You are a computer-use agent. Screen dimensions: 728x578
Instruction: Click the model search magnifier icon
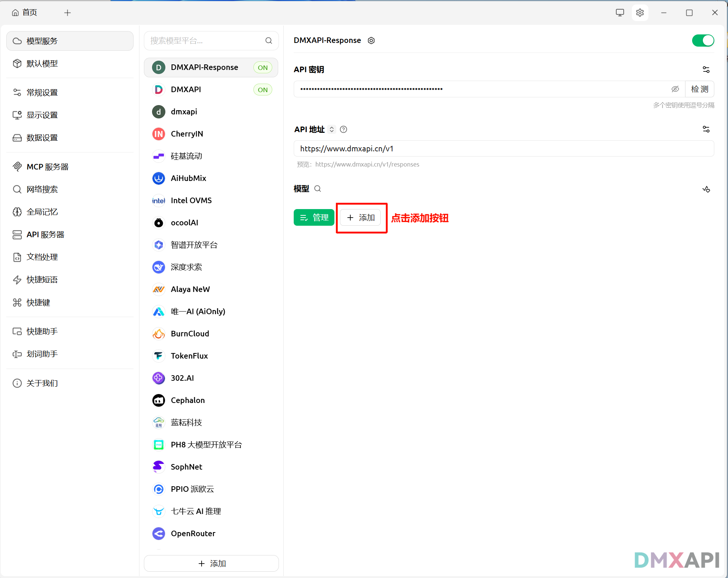click(x=317, y=189)
